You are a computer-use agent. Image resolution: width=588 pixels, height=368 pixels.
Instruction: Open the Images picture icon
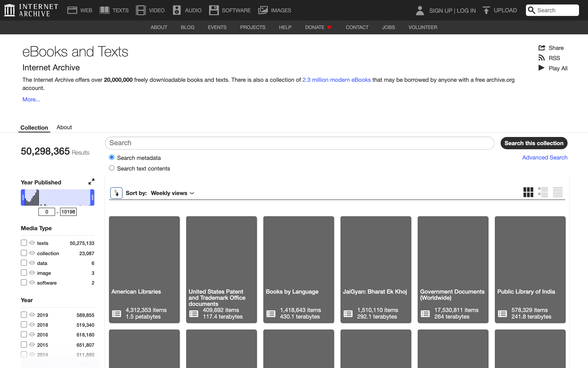coord(263,10)
